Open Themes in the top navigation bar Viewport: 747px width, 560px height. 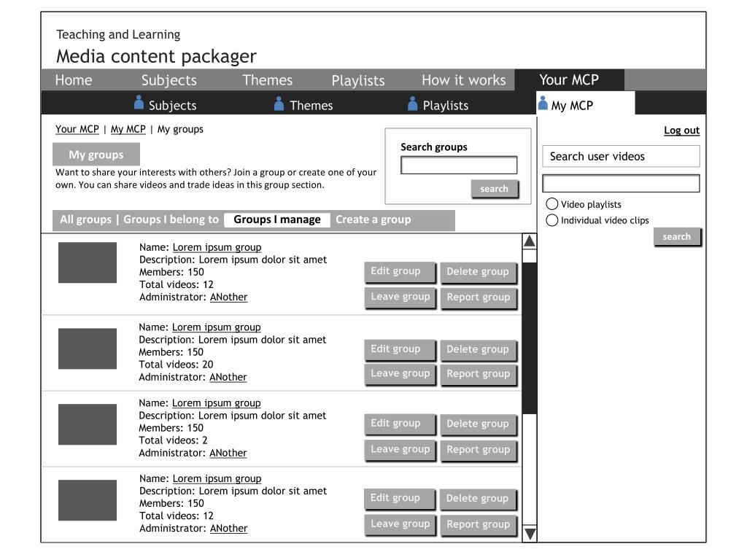(x=267, y=80)
